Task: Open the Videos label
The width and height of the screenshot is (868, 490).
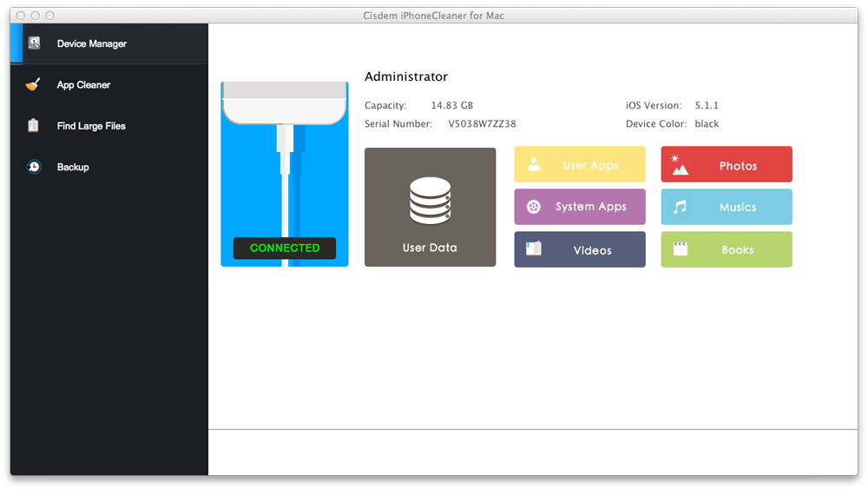Action: 592,250
